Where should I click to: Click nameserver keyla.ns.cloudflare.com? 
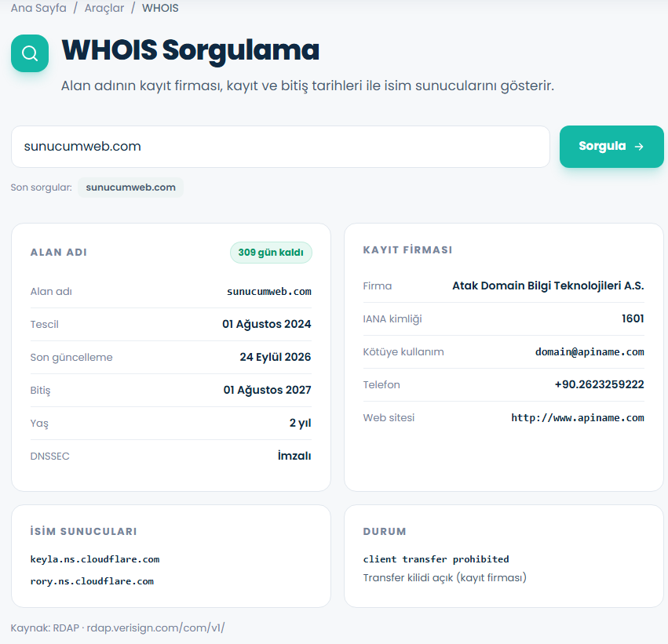(x=94, y=559)
